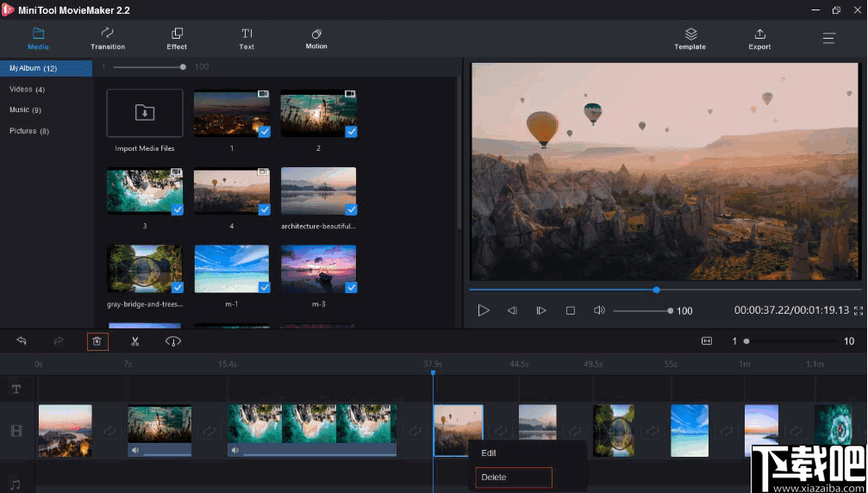Mute audio on the beach aerial clip
Screen dimensions: 868x493
234,450
